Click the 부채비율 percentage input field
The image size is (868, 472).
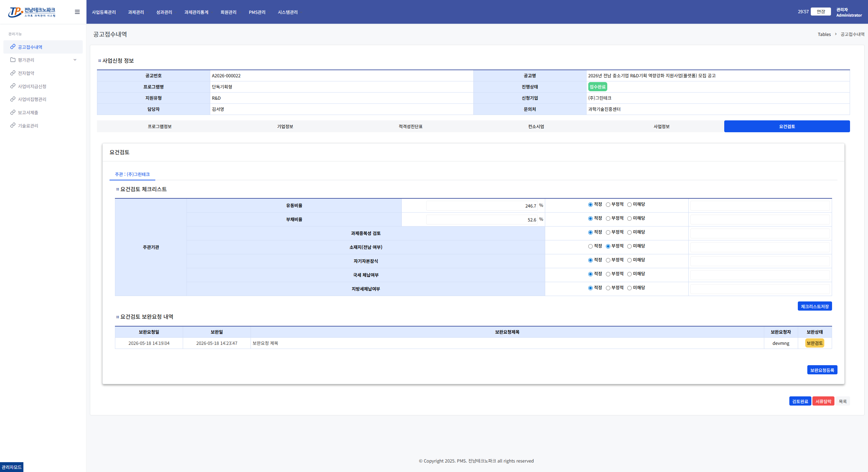482,220
